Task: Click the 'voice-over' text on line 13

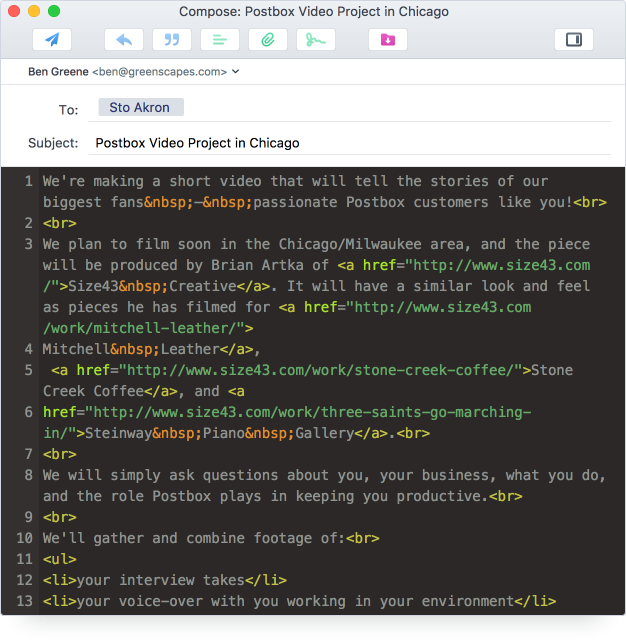Action: [160, 601]
